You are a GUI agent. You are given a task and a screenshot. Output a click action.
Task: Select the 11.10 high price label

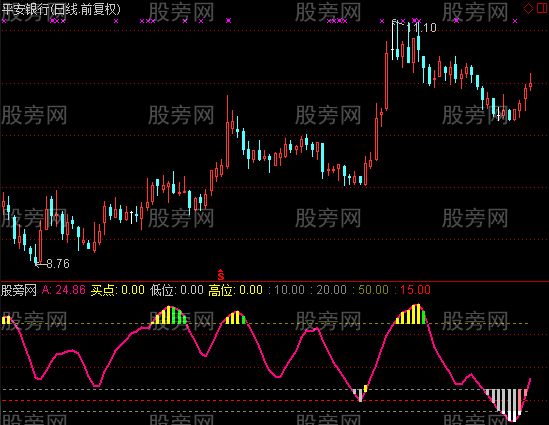pyautogui.click(x=422, y=28)
